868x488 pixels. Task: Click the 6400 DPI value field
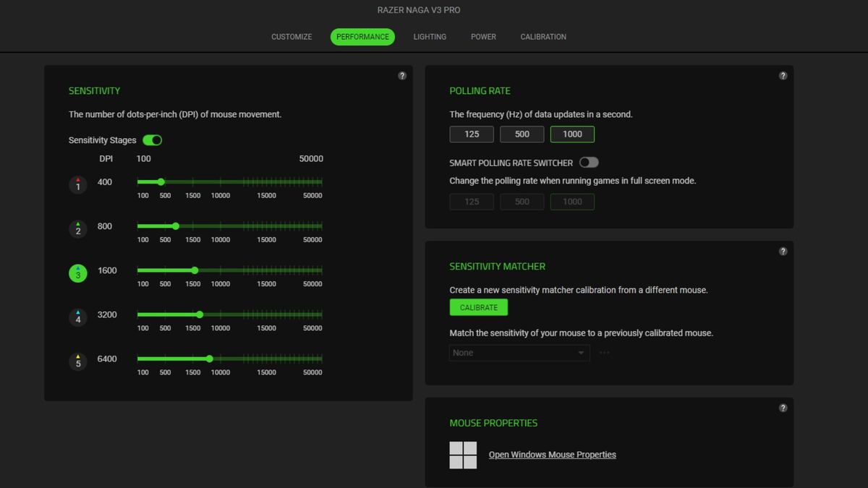[x=107, y=359]
